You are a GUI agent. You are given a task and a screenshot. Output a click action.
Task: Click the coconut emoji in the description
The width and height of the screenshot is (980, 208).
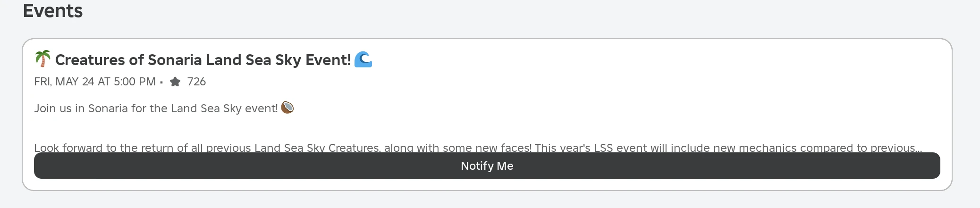click(287, 108)
